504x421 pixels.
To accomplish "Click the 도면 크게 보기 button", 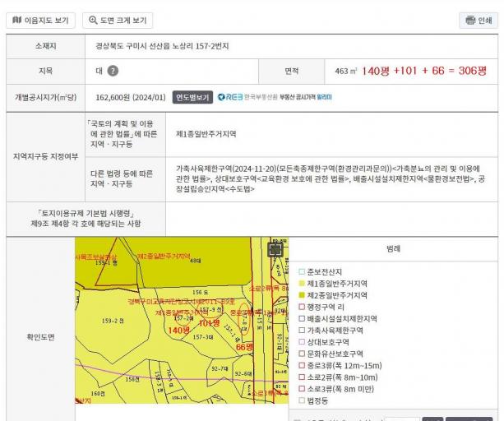I will (118, 21).
